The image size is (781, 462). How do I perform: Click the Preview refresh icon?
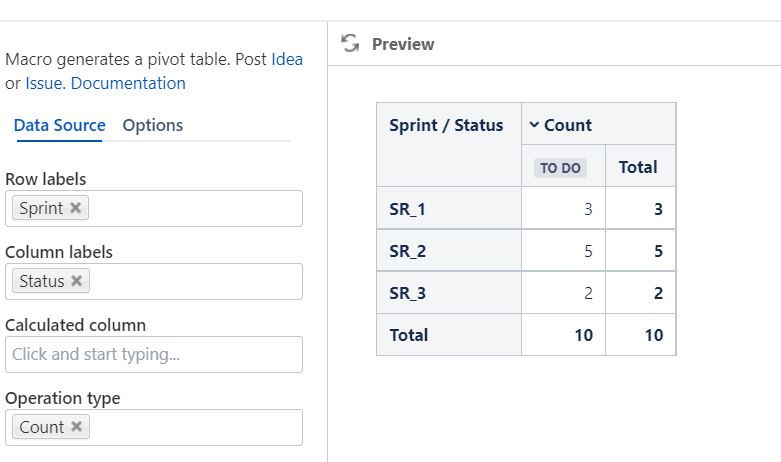pyautogui.click(x=349, y=43)
